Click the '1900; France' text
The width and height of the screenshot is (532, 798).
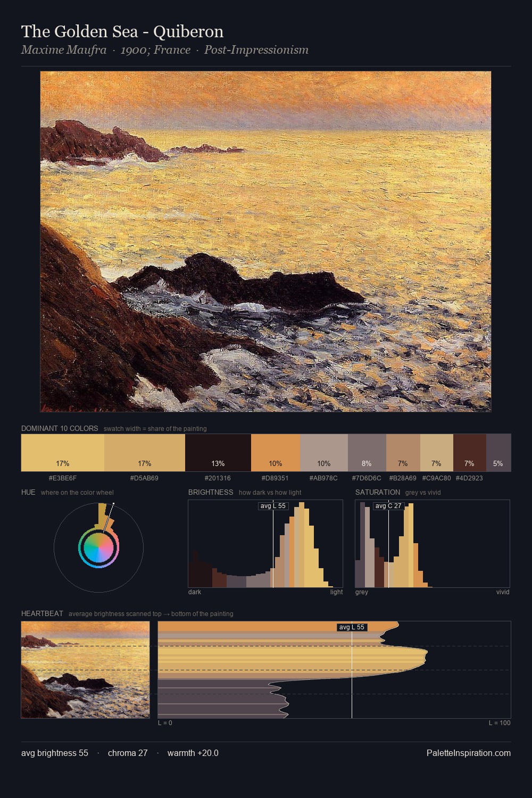155,50
